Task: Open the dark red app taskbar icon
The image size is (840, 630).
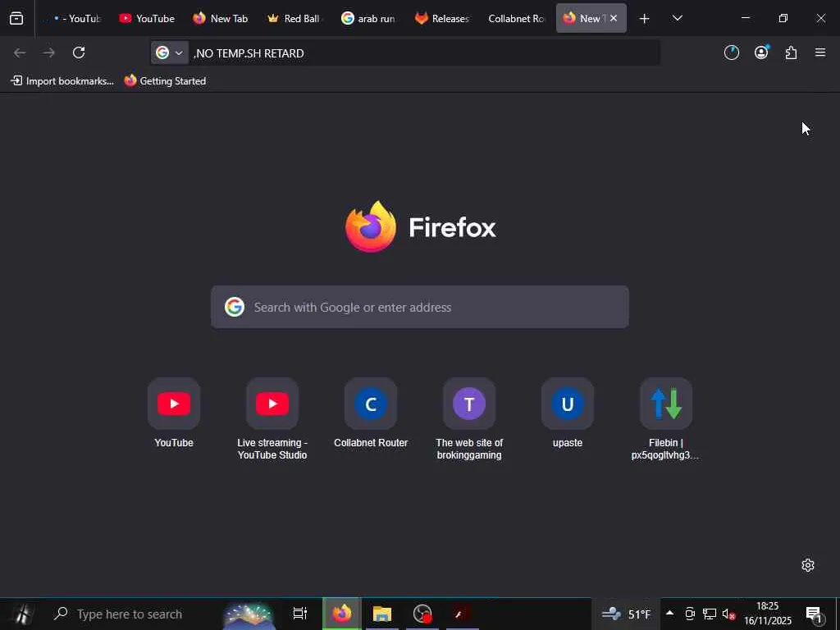Action: pyautogui.click(x=462, y=614)
